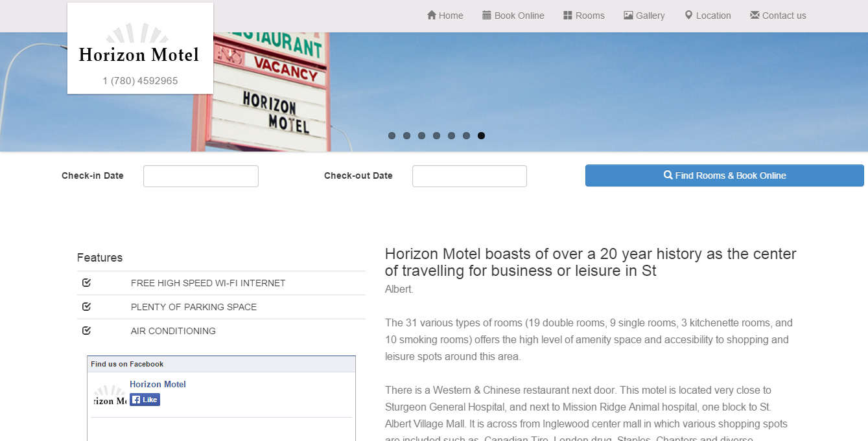
Task: Open the Horizon Motel Facebook page link
Action: (158, 384)
